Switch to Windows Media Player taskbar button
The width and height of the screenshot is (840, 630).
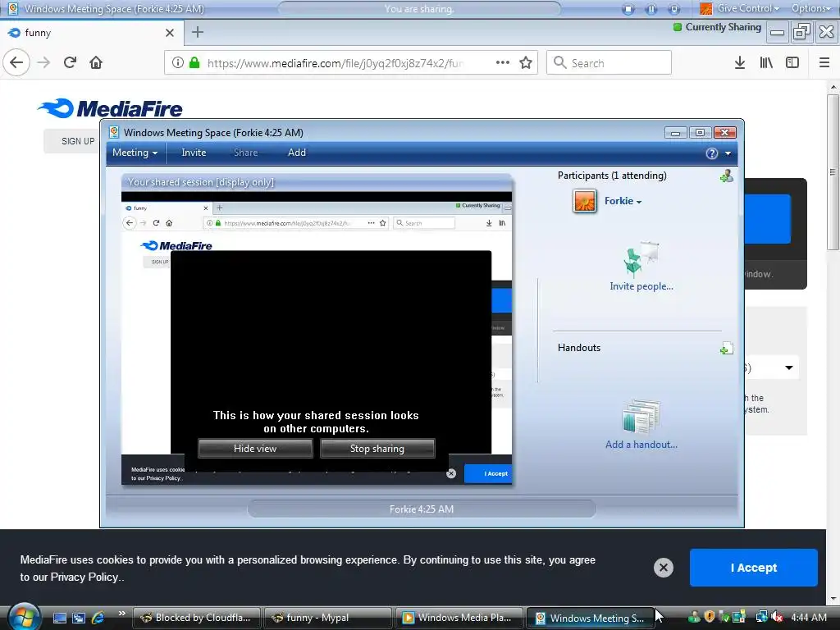(459, 619)
